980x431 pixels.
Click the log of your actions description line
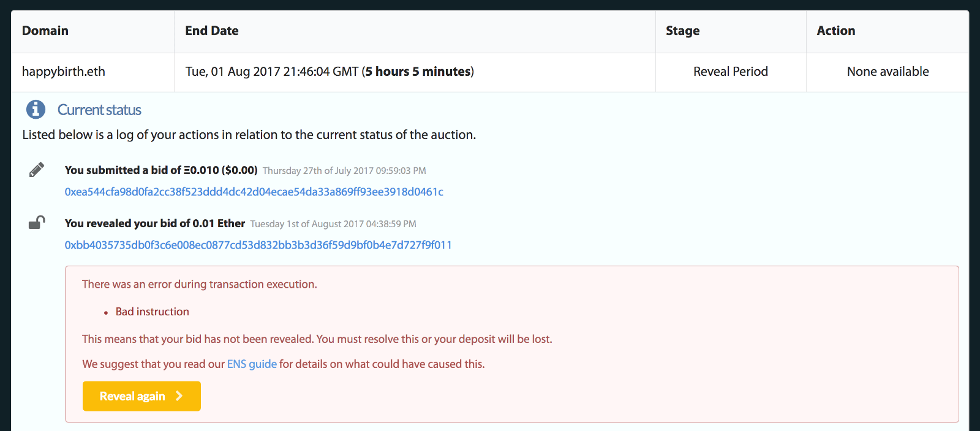click(x=249, y=135)
